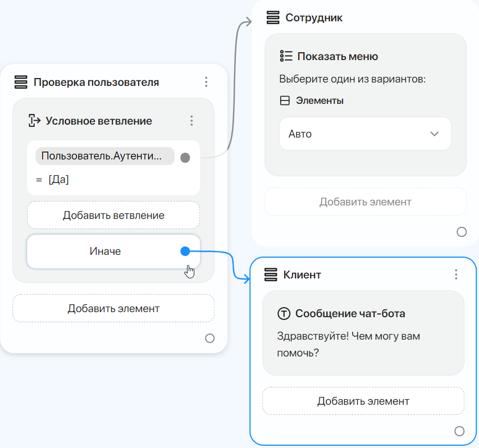Click the output circle of Сотрудник block

(x=462, y=232)
